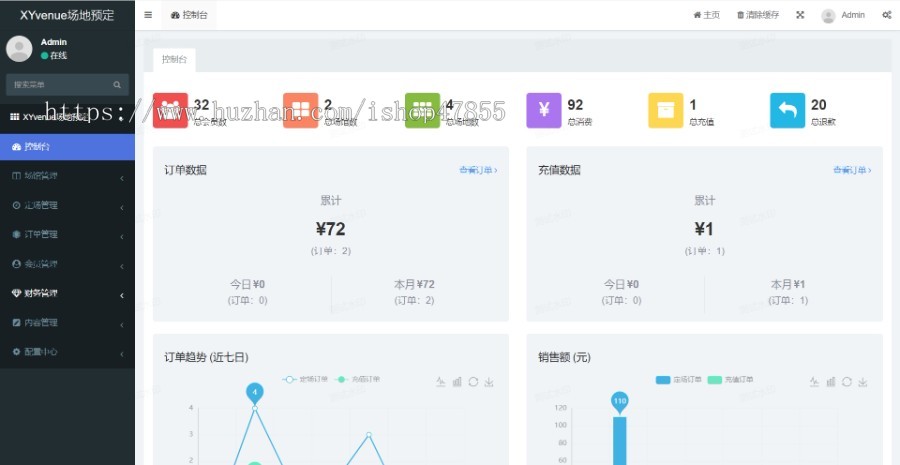Expand the 场馆管理 sidebar menu
The width and height of the screenshot is (900, 465).
click(67, 176)
